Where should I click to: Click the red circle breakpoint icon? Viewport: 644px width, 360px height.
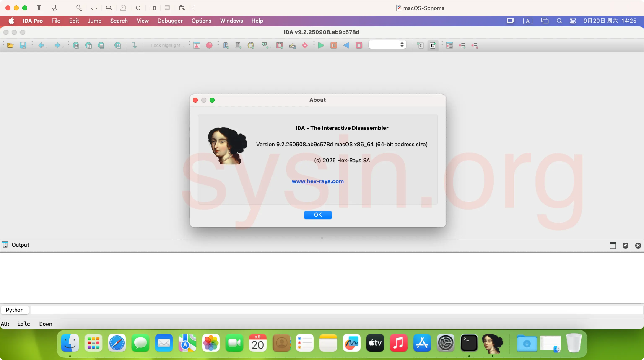(x=209, y=45)
